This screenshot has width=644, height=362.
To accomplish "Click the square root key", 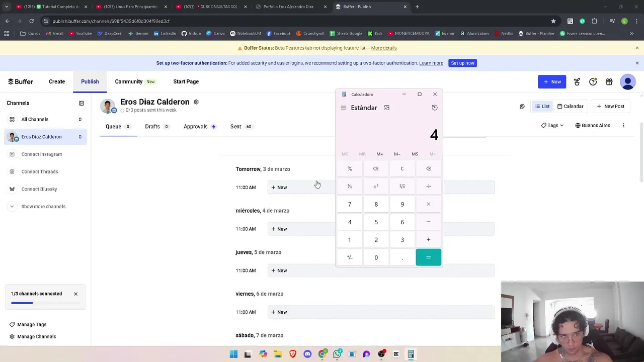I will [x=402, y=187].
